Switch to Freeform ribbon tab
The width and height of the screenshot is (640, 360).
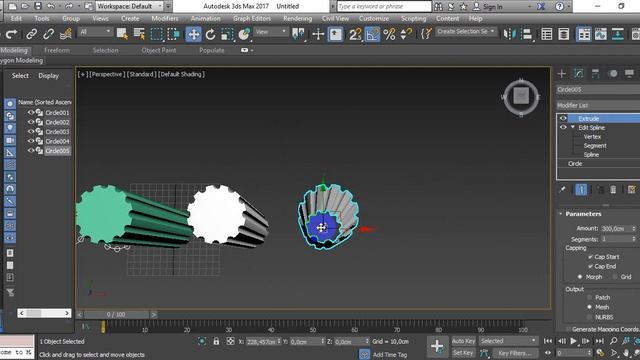pyautogui.click(x=57, y=50)
